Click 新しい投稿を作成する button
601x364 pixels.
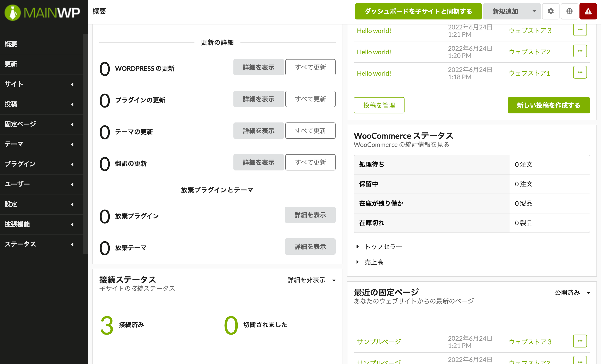coord(549,105)
